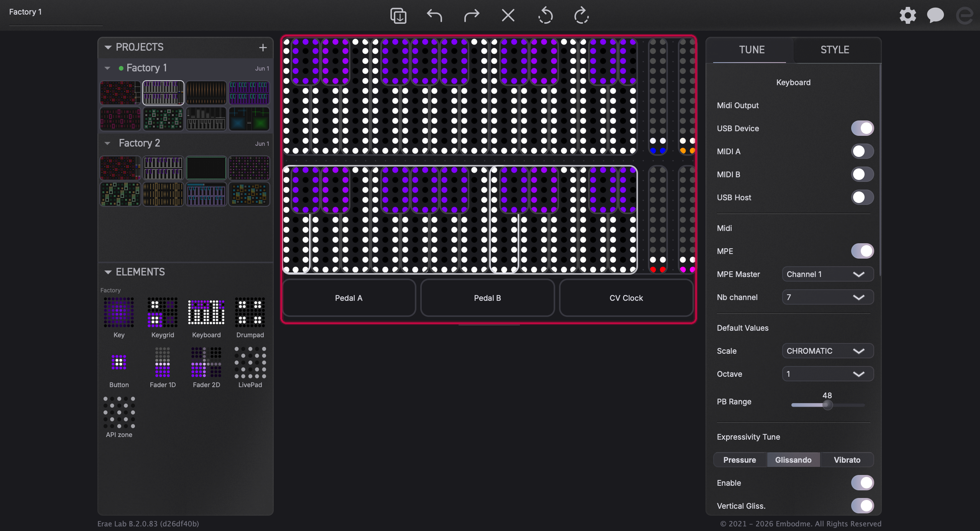Select the Fader 1D element icon
Viewport: 980px width, 531px height.
coord(163,362)
